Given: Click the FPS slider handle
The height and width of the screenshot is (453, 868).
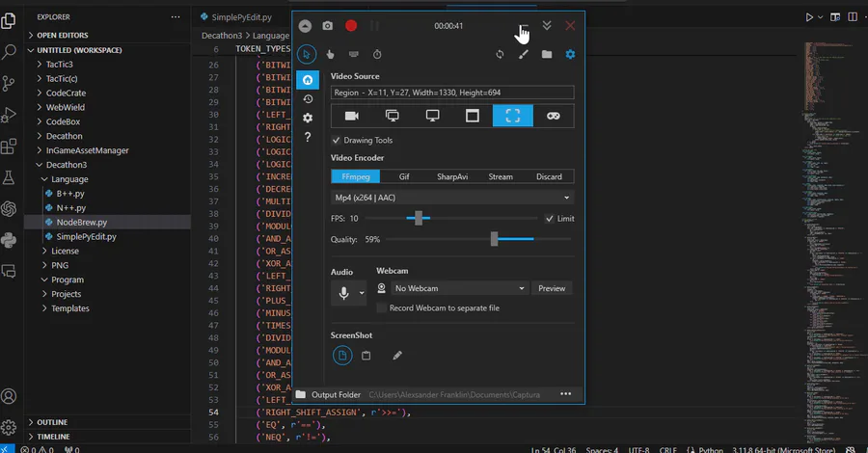Looking at the screenshot, I should click(x=419, y=218).
